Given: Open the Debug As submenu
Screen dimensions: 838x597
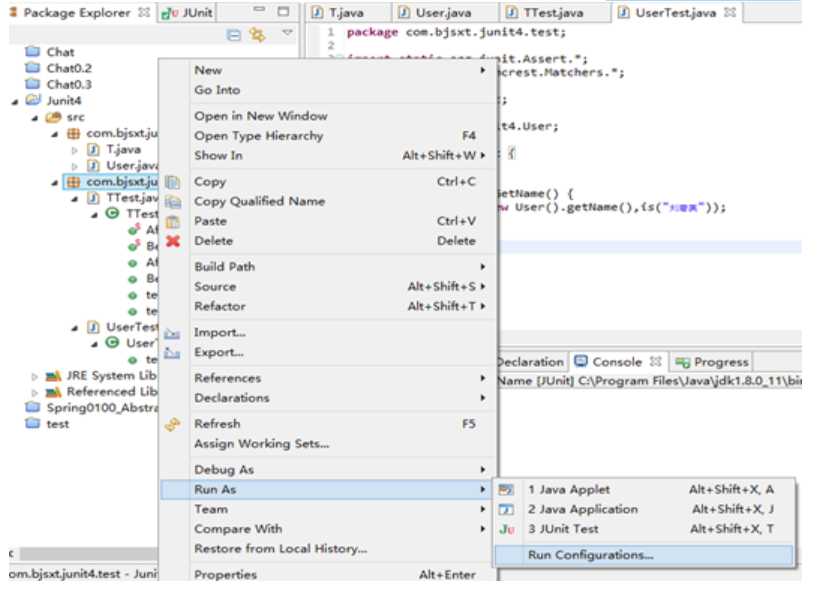Looking at the screenshot, I should pyautogui.click(x=328, y=470).
